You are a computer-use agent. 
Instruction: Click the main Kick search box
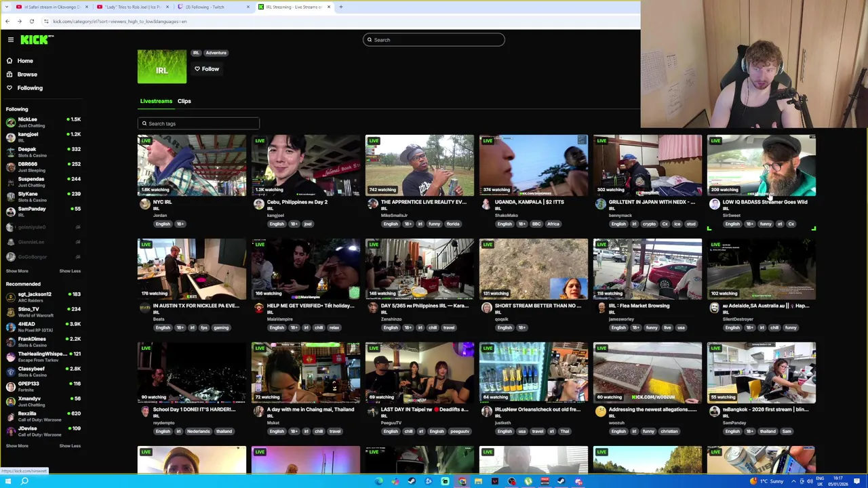[x=434, y=40]
